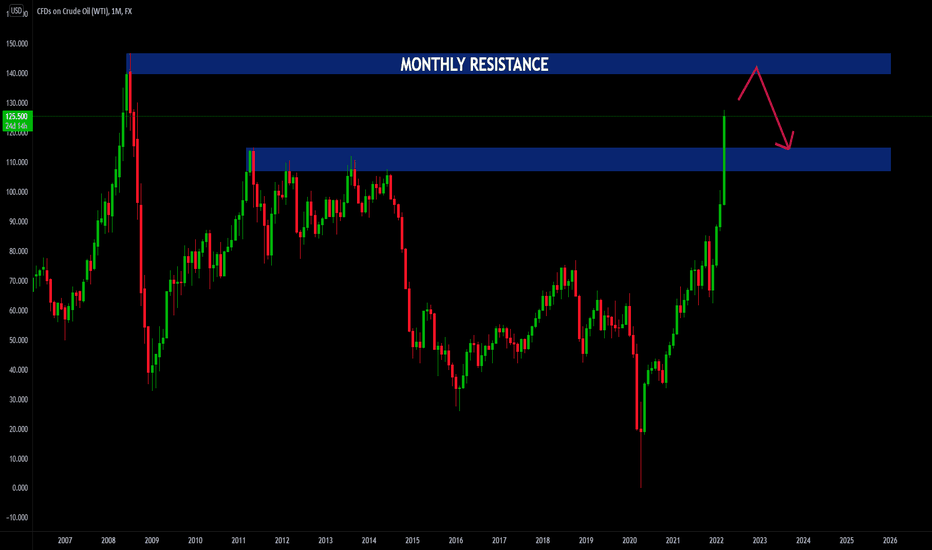Click the 2009 year on time axis
This screenshot has height=550, width=932.
152,540
